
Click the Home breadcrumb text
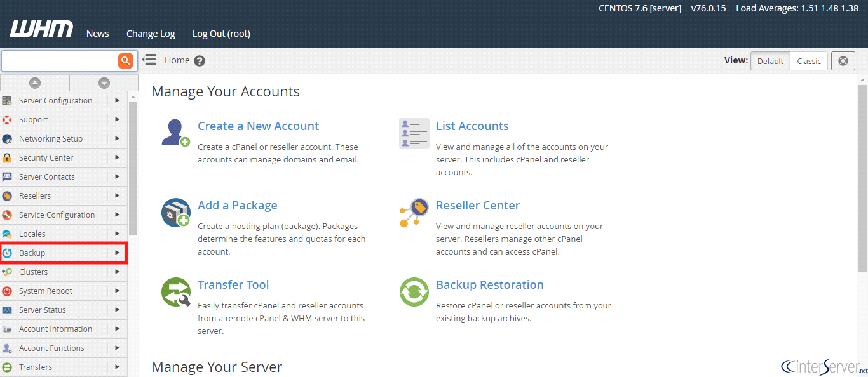point(177,60)
